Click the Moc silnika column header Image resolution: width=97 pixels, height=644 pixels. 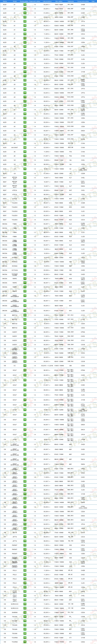(59, 1)
